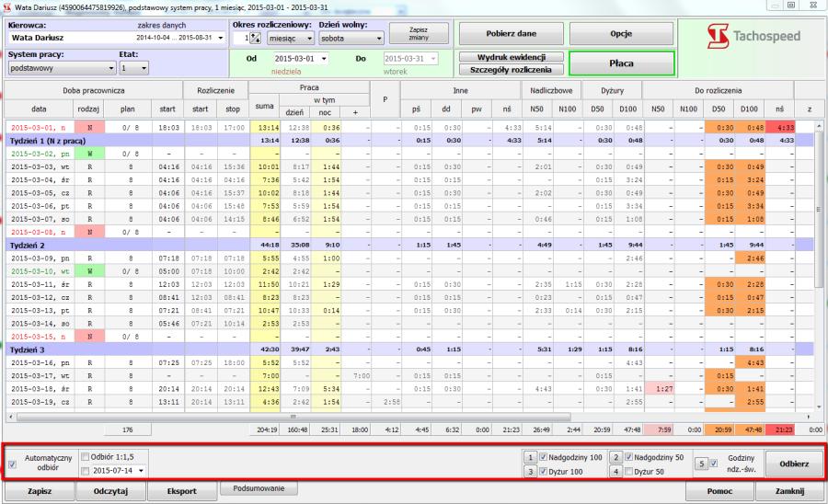Click the Zamknij button
The image size is (828, 504).
pyautogui.click(x=790, y=491)
